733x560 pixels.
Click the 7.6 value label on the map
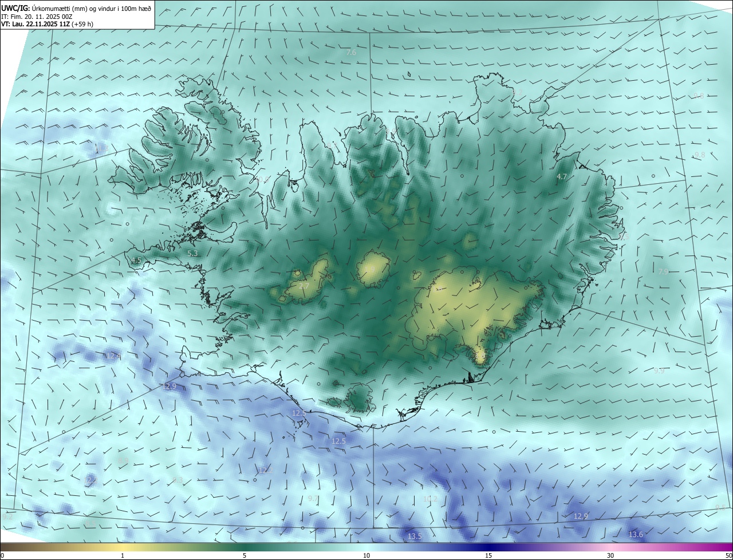(x=351, y=52)
